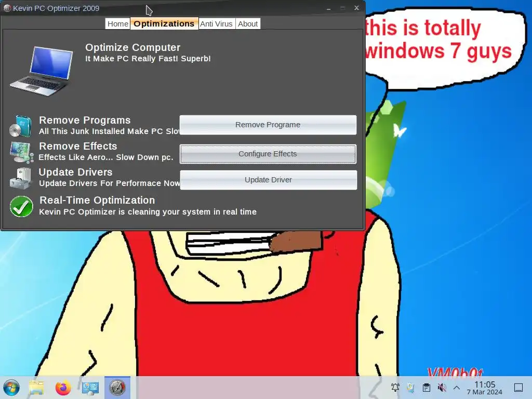Screen dimensions: 532x399
Task: Click the laptop Optimize Computer image
Action: coord(42,71)
